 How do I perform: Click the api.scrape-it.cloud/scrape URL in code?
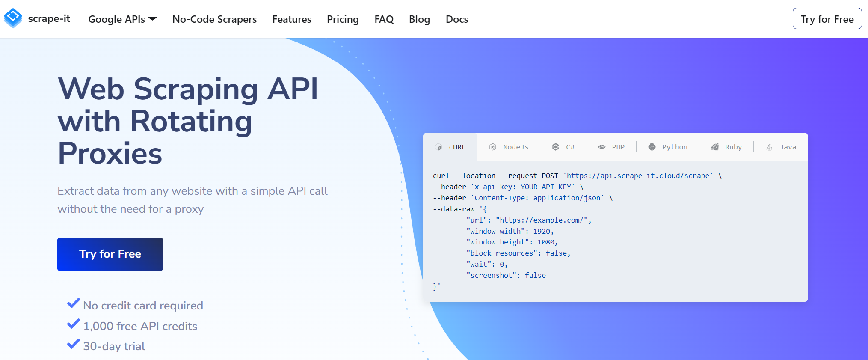click(638, 176)
